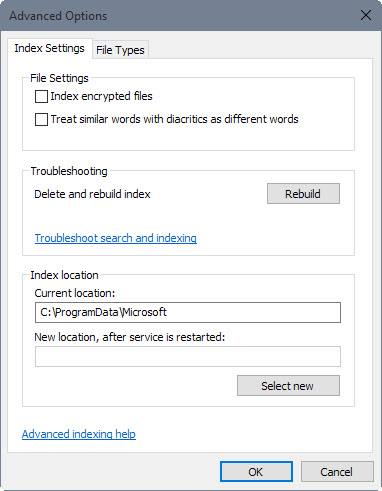
Task: Click 'New location, after service is restarted:' label
Action: tap(130, 337)
